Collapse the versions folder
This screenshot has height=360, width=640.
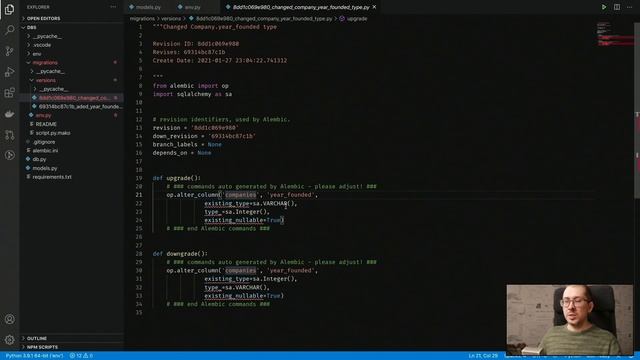(x=46, y=80)
